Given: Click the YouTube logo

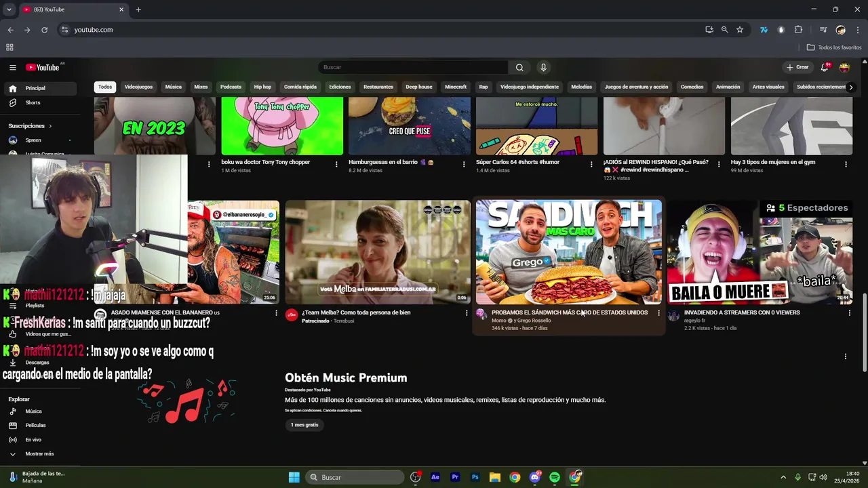Looking at the screenshot, I should 44,67.
